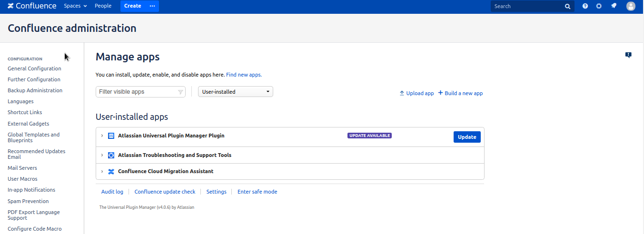Open Confluence update check

[165, 192]
